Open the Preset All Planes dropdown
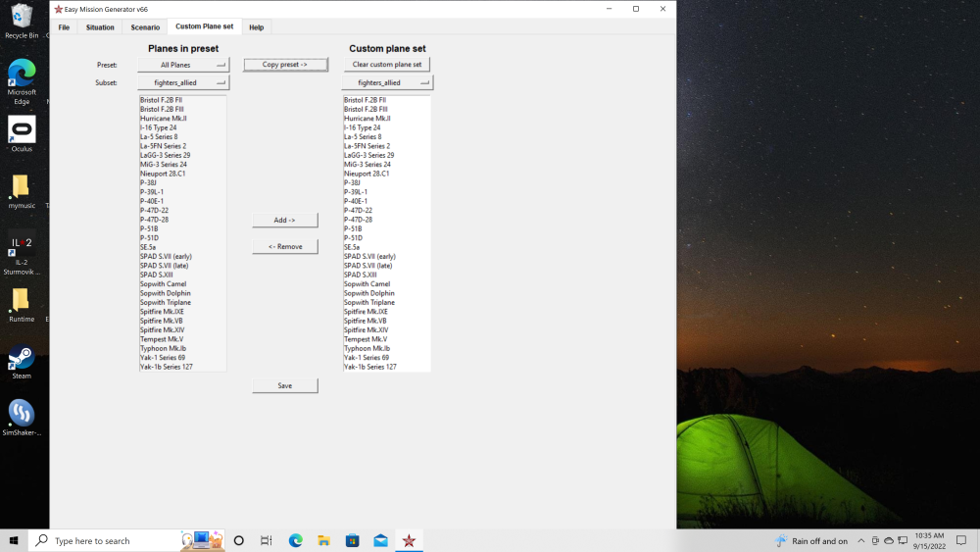Viewport: 980px width, 552px height. point(183,65)
